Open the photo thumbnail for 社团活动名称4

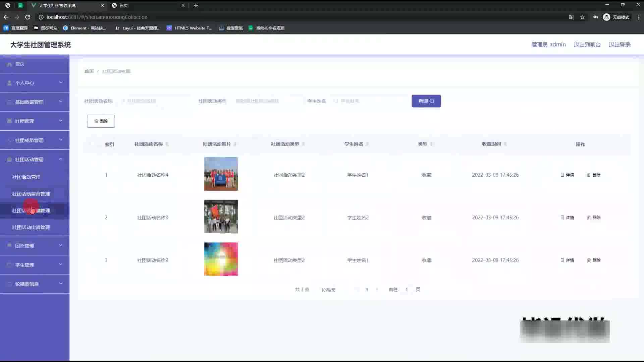tap(221, 174)
